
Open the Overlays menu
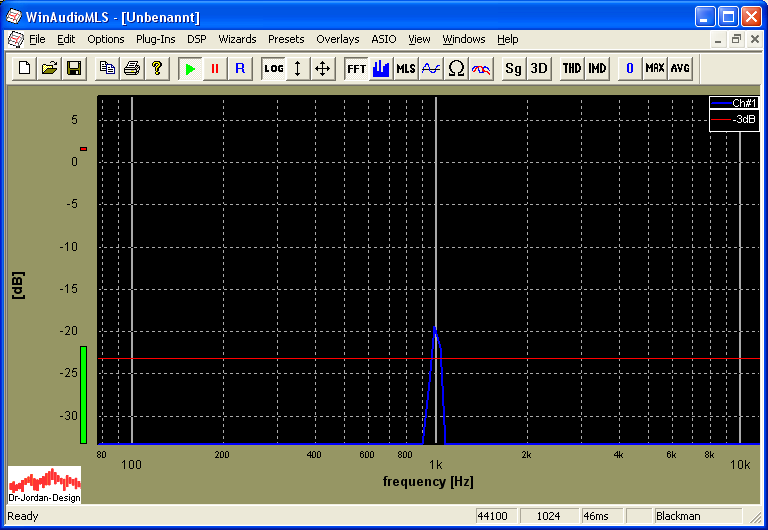[337, 39]
